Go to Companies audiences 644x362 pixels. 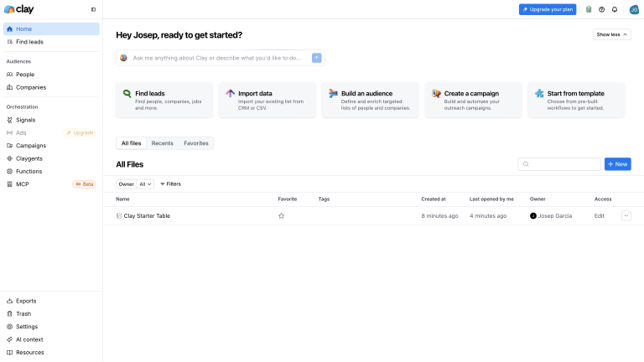pyautogui.click(x=51, y=87)
